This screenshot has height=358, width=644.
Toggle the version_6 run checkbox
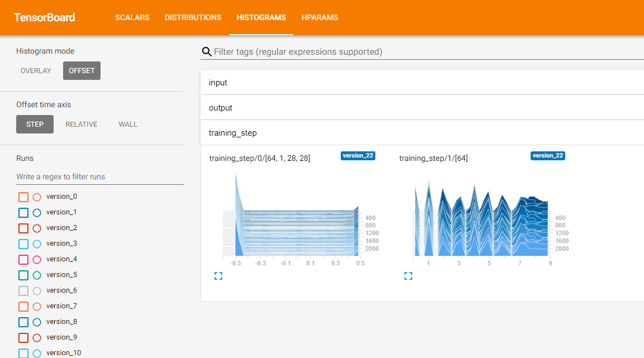(23, 290)
